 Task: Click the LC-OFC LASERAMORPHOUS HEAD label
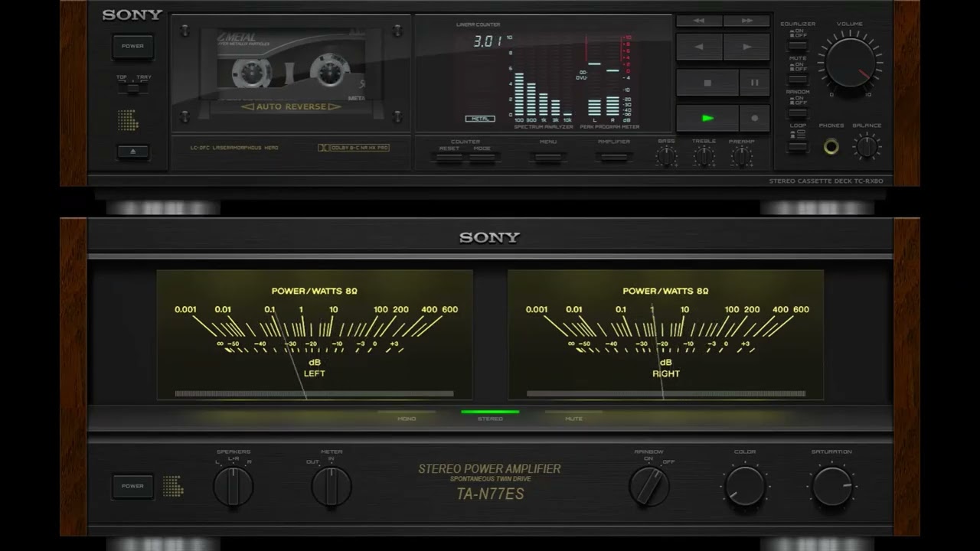tap(234, 148)
